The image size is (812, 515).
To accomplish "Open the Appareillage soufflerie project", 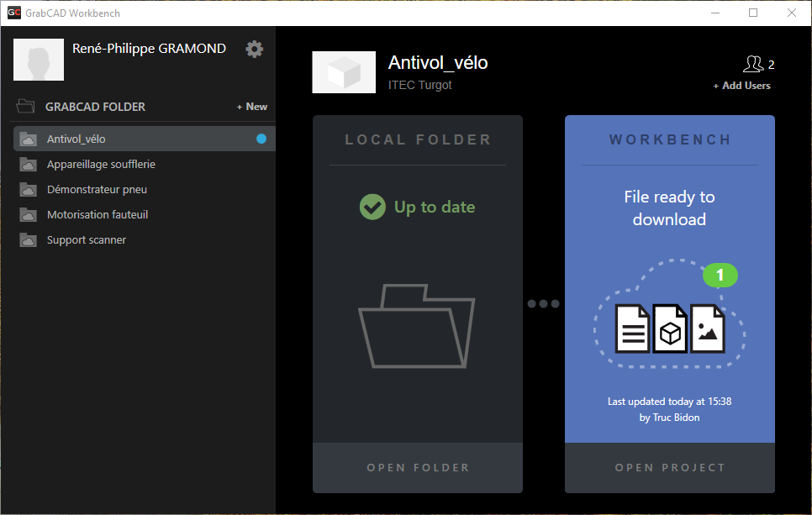I will point(145,164).
